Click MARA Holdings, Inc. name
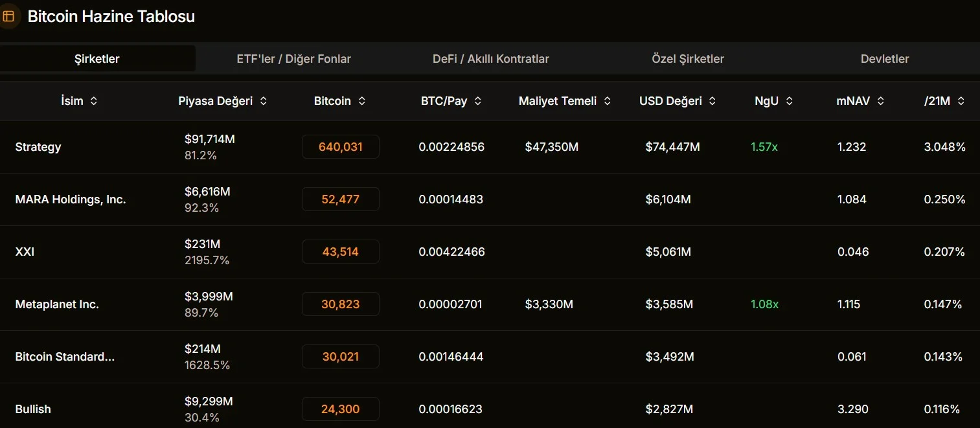Image resolution: width=980 pixels, height=428 pixels. coord(71,199)
